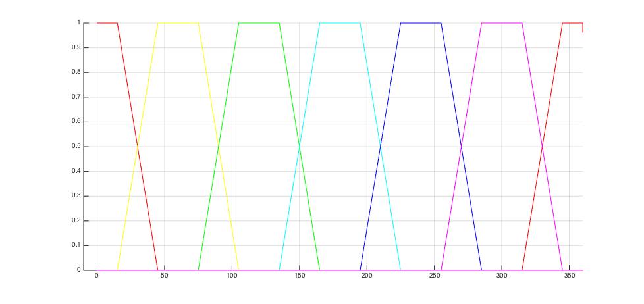Image resolution: width=644 pixels, height=304 pixels.
Task: Click the y-axis tick label 0.4
Action: pyautogui.click(x=76, y=171)
